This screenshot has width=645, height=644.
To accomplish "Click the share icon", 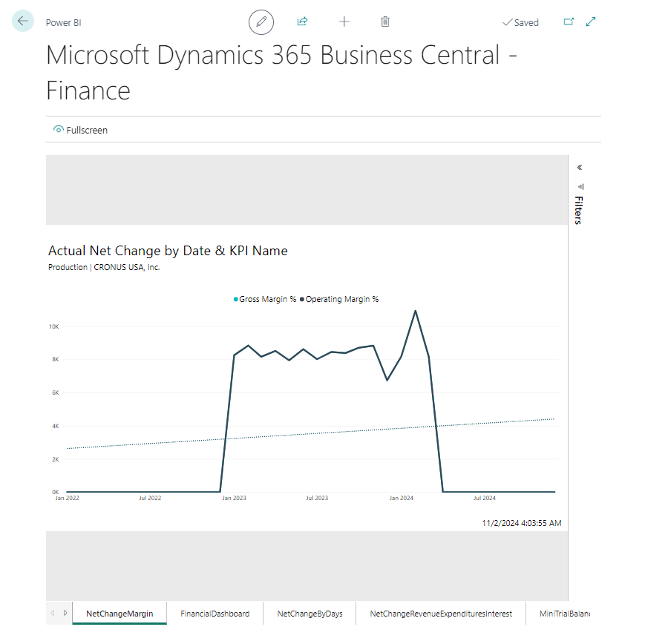I will (x=302, y=22).
